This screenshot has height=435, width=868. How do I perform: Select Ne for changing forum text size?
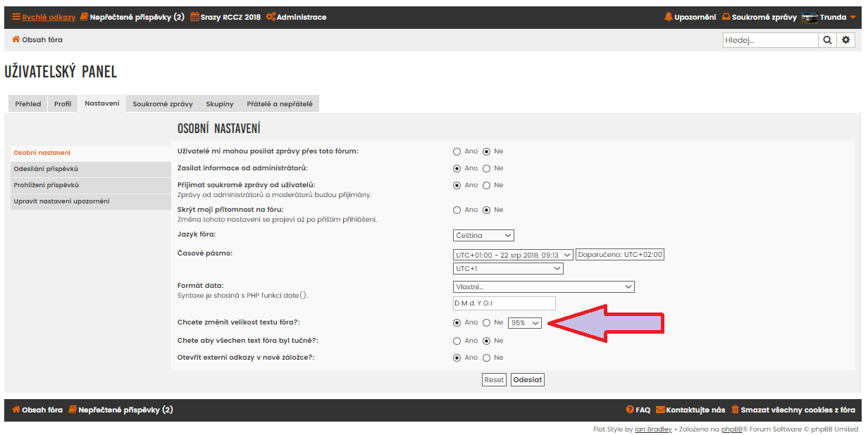click(x=486, y=322)
